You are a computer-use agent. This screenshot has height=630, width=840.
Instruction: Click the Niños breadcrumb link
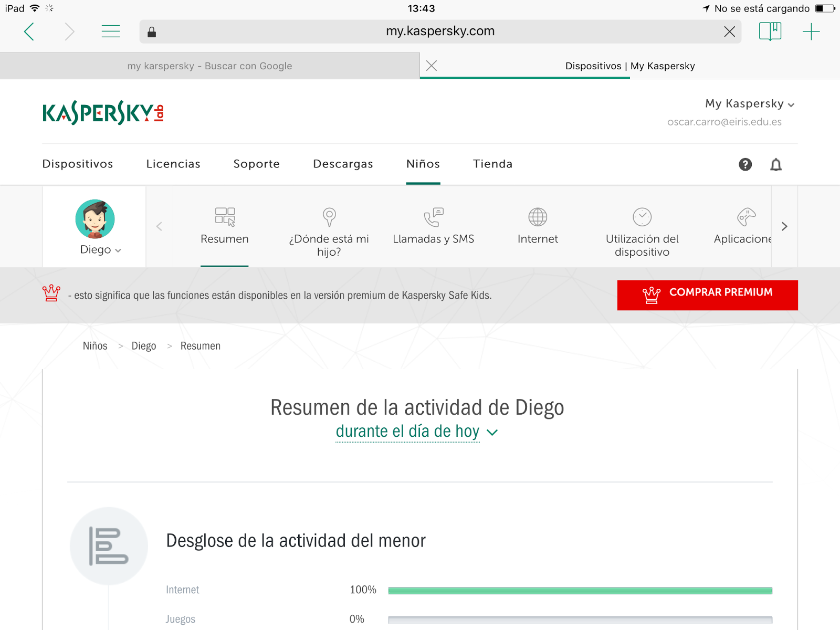click(95, 346)
